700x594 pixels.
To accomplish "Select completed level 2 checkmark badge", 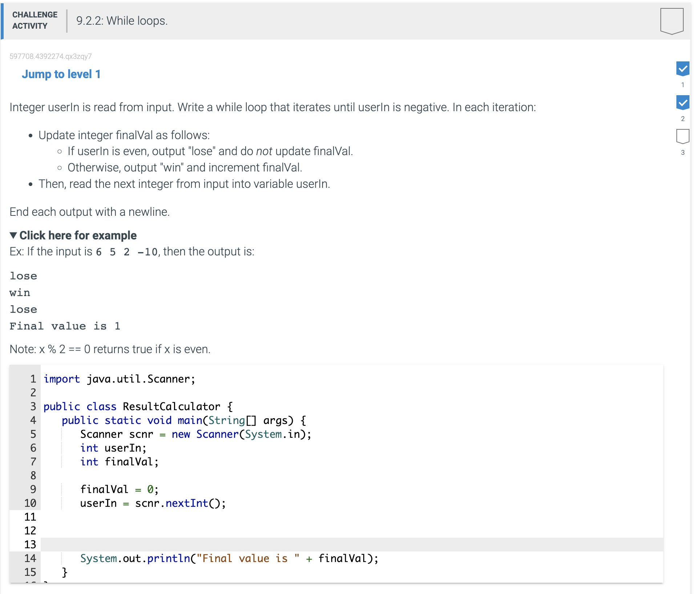I will coord(683,102).
